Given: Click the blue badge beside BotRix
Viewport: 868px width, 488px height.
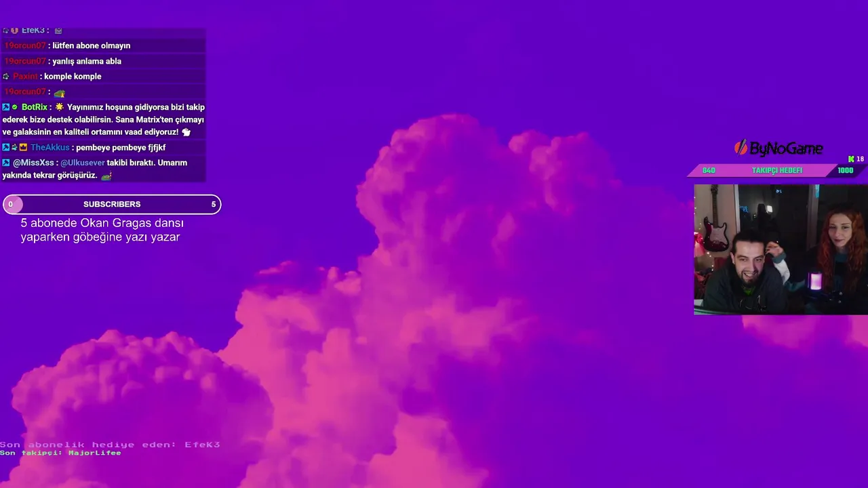Looking at the screenshot, I should pyautogui.click(x=6, y=107).
